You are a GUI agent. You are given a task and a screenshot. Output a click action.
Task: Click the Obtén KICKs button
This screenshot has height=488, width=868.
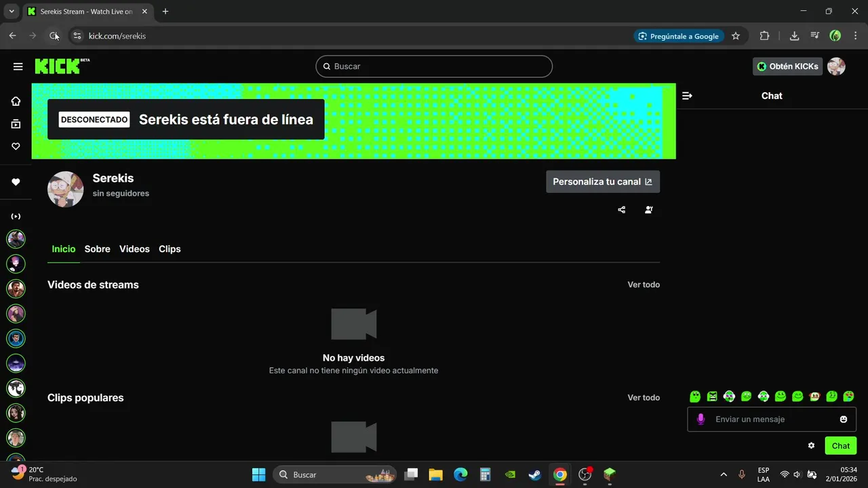click(x=787, y=66)
